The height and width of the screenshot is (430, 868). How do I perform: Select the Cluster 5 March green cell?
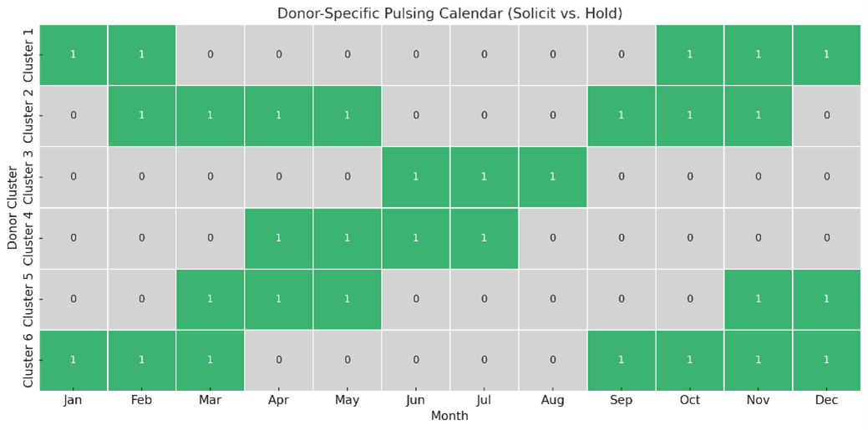tap(210, 299)
